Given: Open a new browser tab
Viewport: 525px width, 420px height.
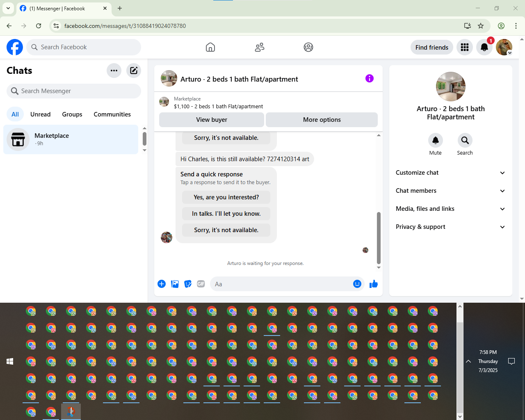Looking at the screenshot, I should point(120,8).
